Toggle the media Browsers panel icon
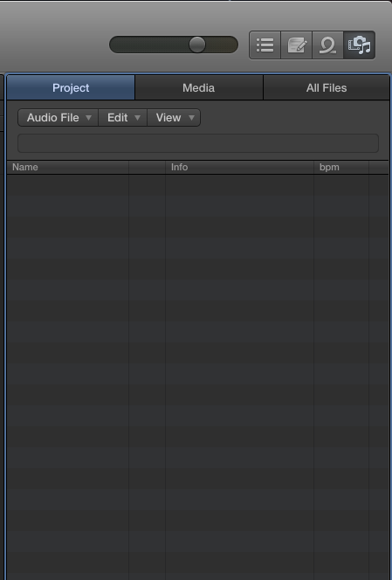 pos(359,45)
